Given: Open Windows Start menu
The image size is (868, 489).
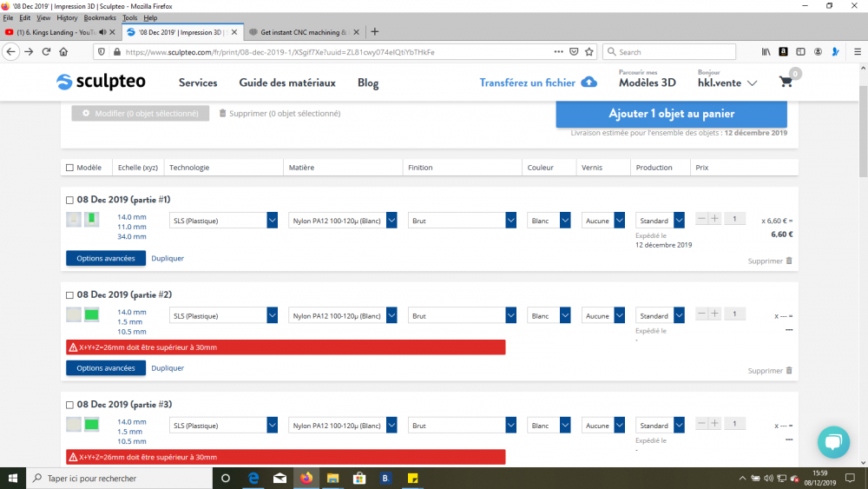Looking at the screenshot, I should tap(13, 478).
